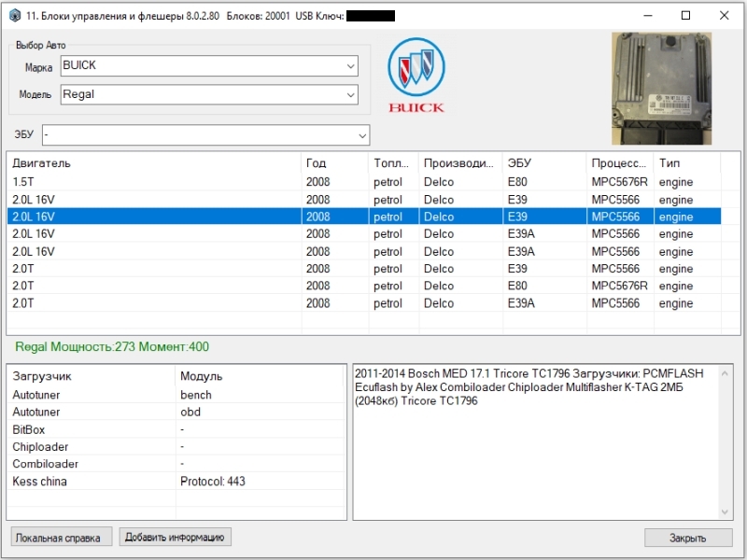
Task: Select the last 2.0T E39A row
Action: (x=364, y=303)
